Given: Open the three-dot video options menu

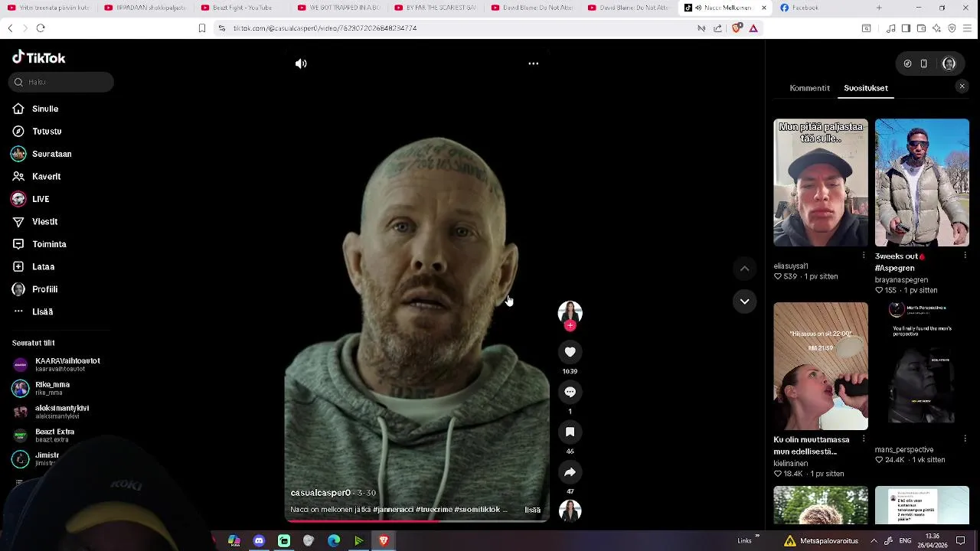Looking at the screenshot, I should (534, 64).
